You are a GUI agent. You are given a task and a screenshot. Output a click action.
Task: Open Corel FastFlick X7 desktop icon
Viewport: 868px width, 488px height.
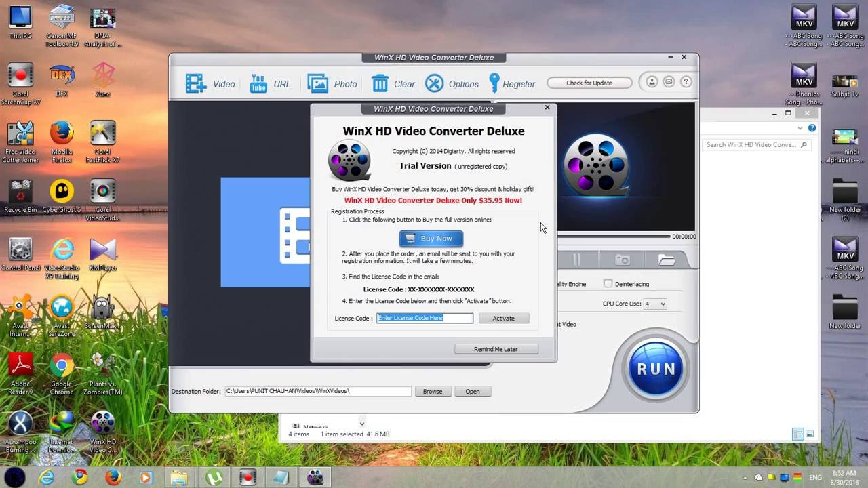(x=103, y=142)
